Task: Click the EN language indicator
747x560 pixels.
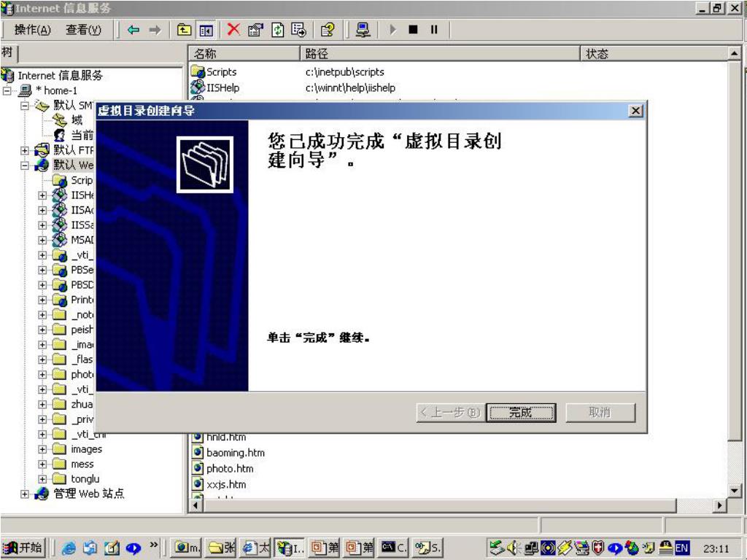Action: coord(681,548)
